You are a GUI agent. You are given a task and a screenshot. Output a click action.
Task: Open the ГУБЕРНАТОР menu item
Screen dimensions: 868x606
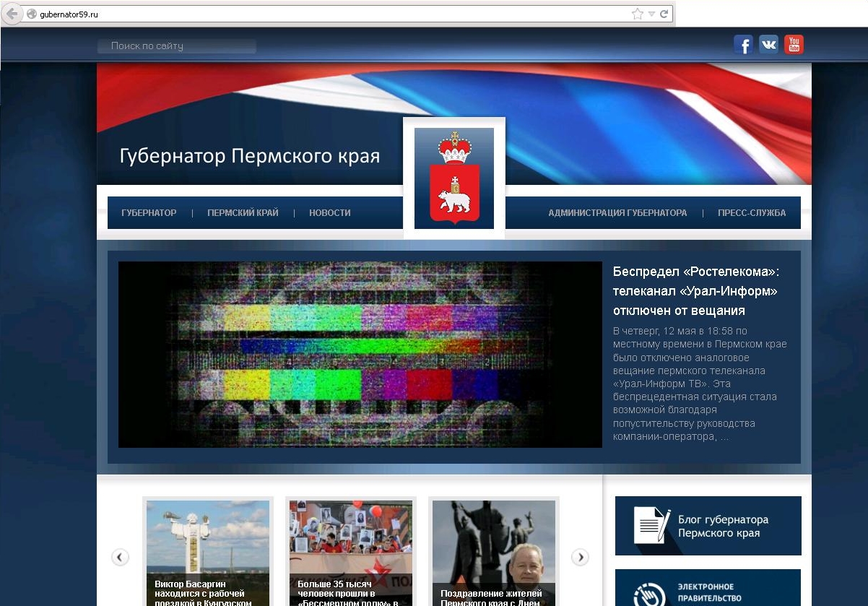[x=149, y=212]
